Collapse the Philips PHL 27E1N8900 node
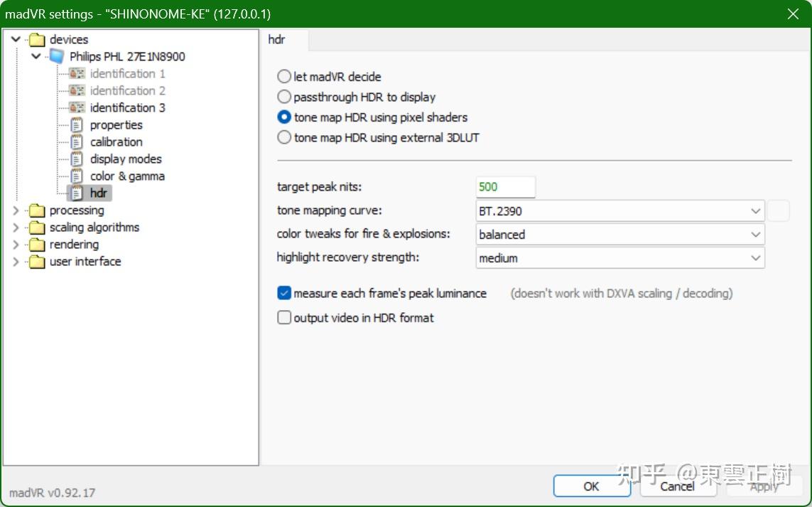The height and width of the screenshot is (507, 812). [36, 56]
